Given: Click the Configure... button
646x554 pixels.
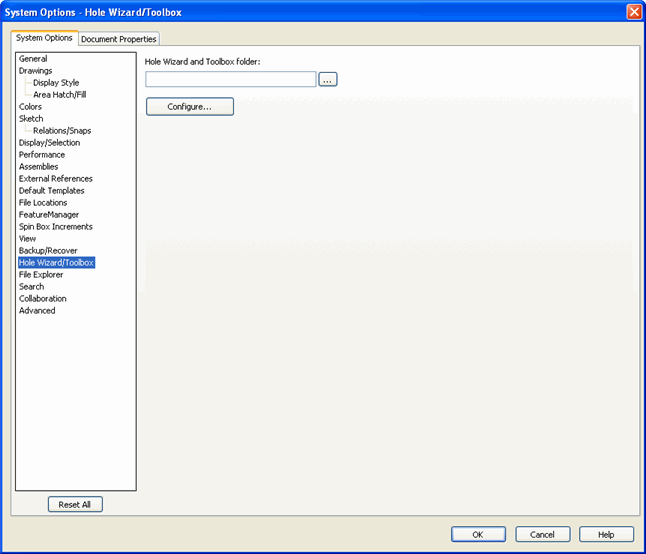Looking at the screenshot, I should point(190,107).
